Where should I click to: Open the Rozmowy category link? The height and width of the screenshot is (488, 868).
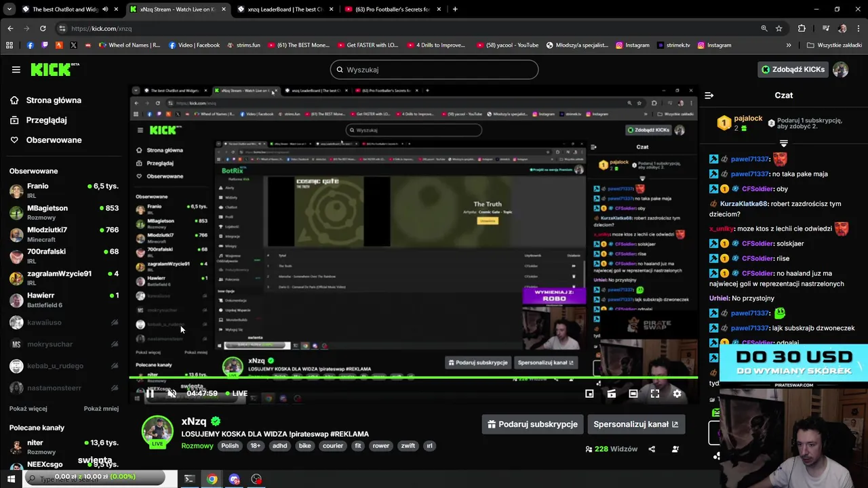(197, 446)
